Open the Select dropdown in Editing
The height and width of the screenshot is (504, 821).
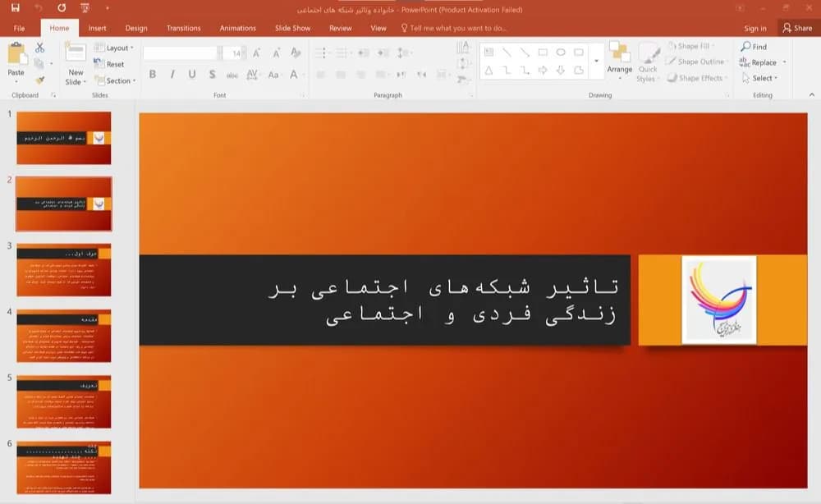pos(759,78)
